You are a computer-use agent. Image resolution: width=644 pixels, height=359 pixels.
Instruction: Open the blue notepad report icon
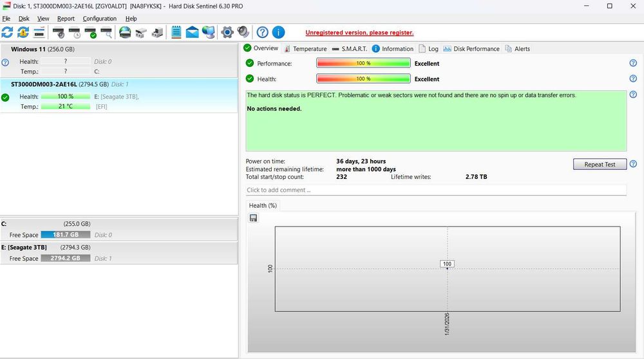click(176, 32)
